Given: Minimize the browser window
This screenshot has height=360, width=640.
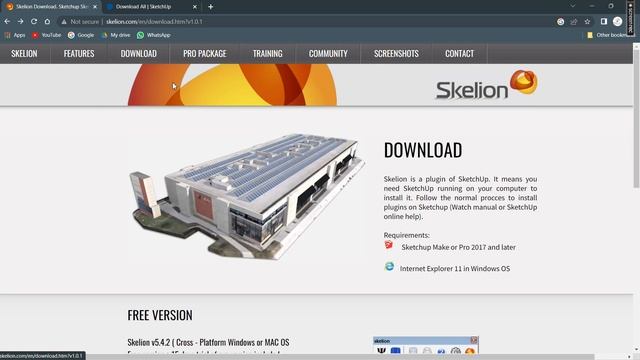Looking at the screenshot, I should [591, 6].
